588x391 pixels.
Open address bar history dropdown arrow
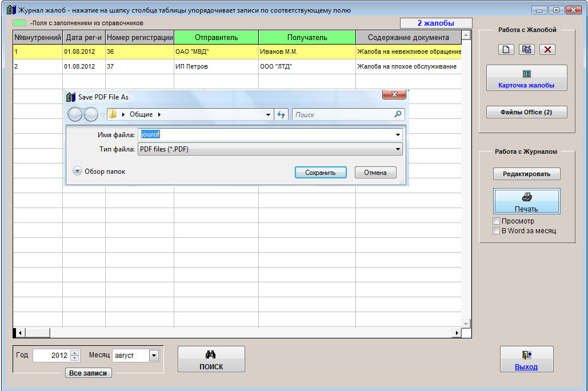tap(268, 114)
